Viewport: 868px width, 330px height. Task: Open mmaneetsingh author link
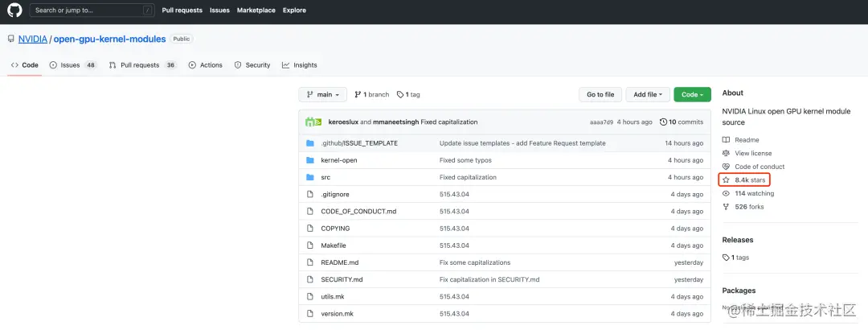[396, 122]
